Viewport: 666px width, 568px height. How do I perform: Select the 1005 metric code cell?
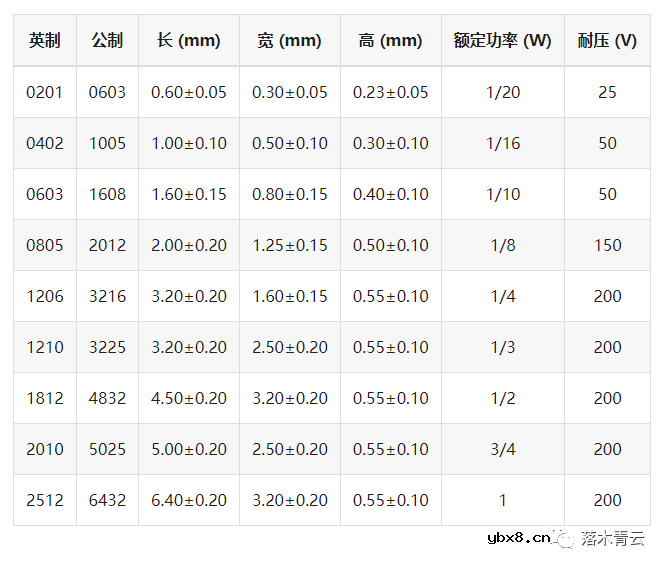tap(107, 143)
